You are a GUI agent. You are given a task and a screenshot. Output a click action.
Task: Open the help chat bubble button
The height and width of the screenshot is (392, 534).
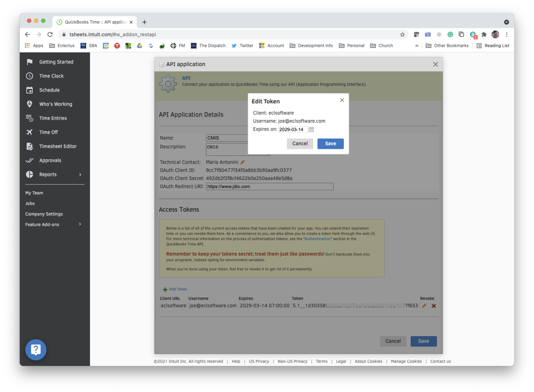[x=36, y=349]
